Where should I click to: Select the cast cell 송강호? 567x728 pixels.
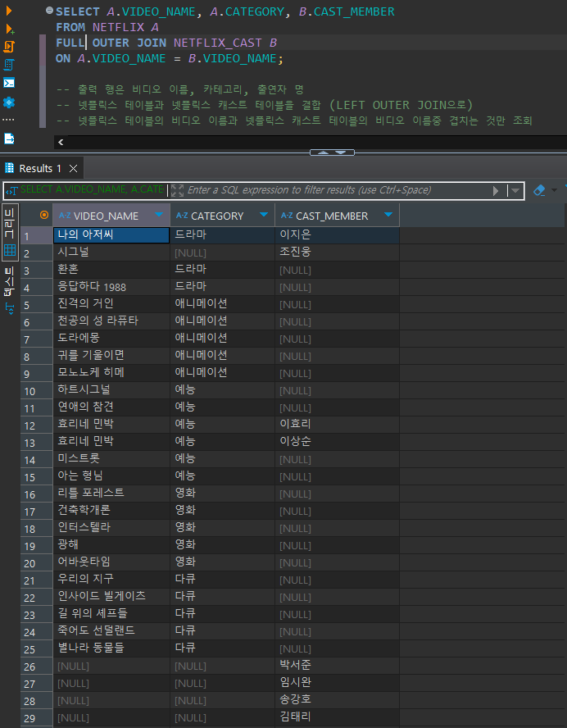tap(337, 699)
